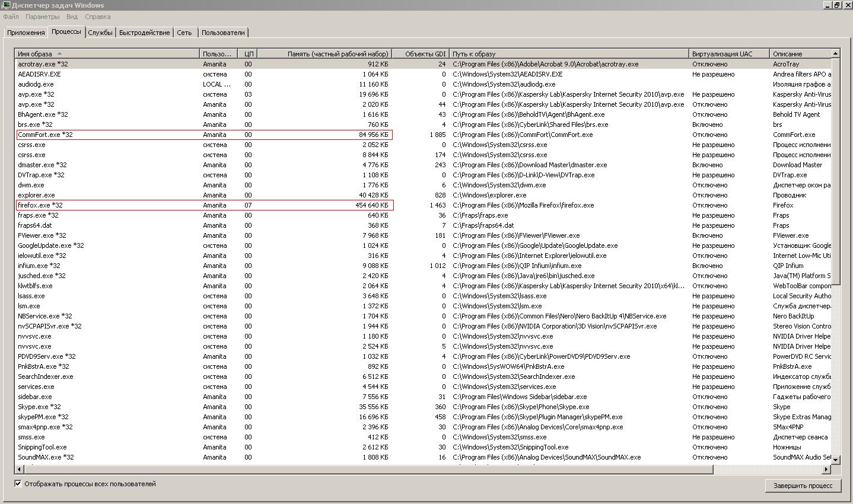Select the fraps64.dat process

[x=424, y=225]
